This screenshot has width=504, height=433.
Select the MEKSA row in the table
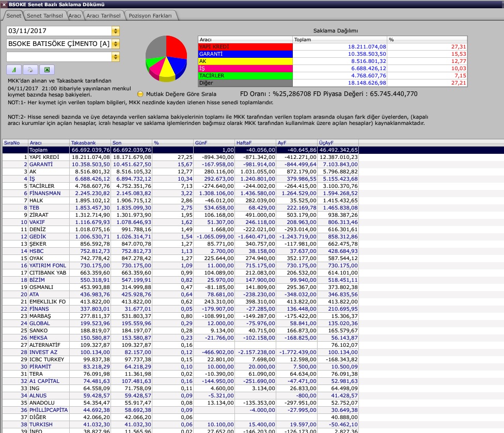click(180, 338)
